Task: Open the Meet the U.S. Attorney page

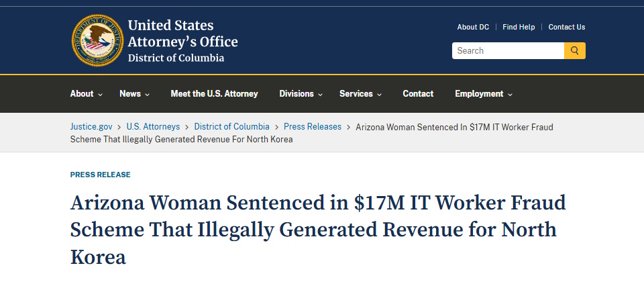Action: point(215,94)
